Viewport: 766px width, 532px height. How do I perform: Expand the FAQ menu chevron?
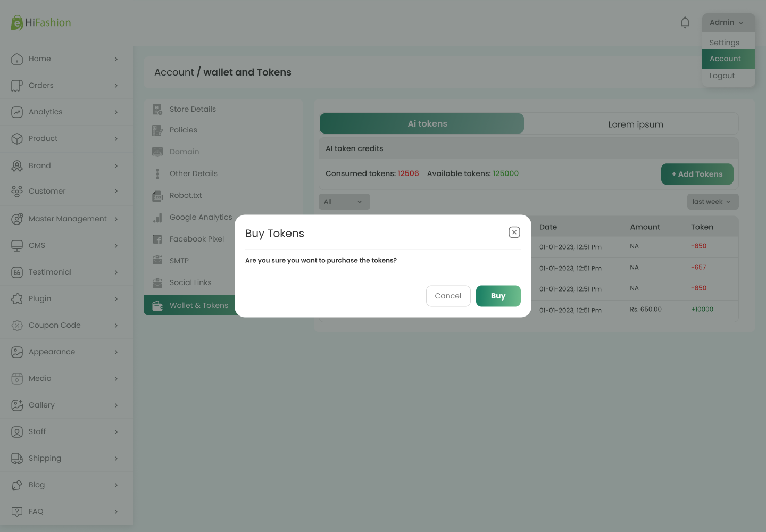(x=116, y=512)
